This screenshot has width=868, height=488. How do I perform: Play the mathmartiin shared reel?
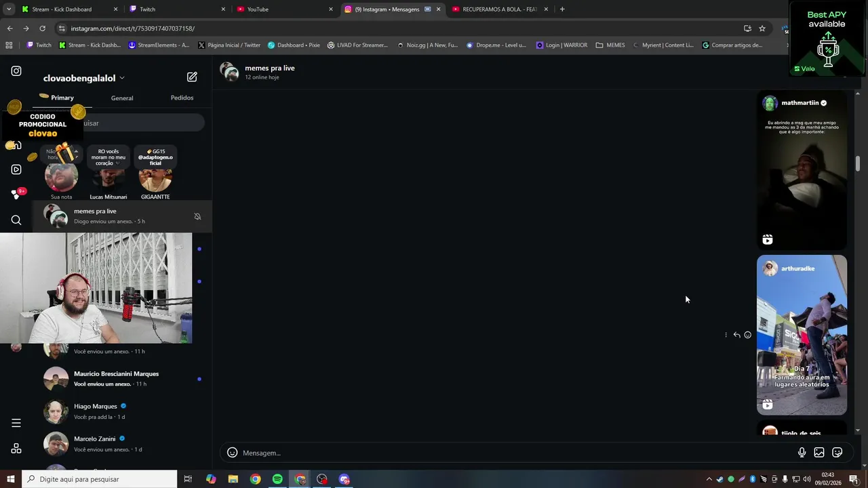click(802, 171)
